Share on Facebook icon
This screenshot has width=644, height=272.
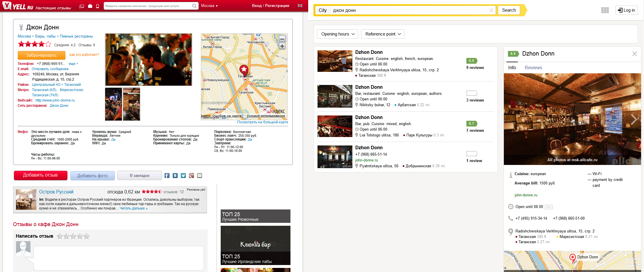tap(167, 175)
